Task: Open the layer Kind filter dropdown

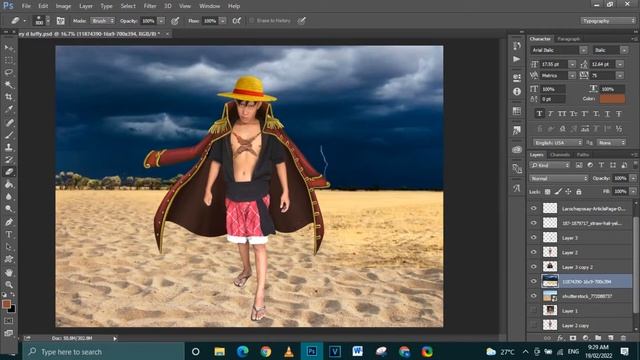Action: [550, 165]
